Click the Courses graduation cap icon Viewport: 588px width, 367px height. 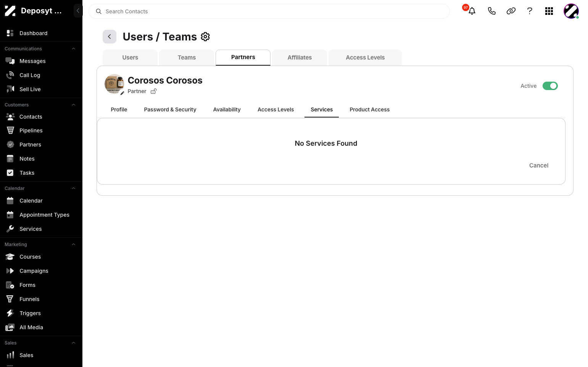click(10, 257)
